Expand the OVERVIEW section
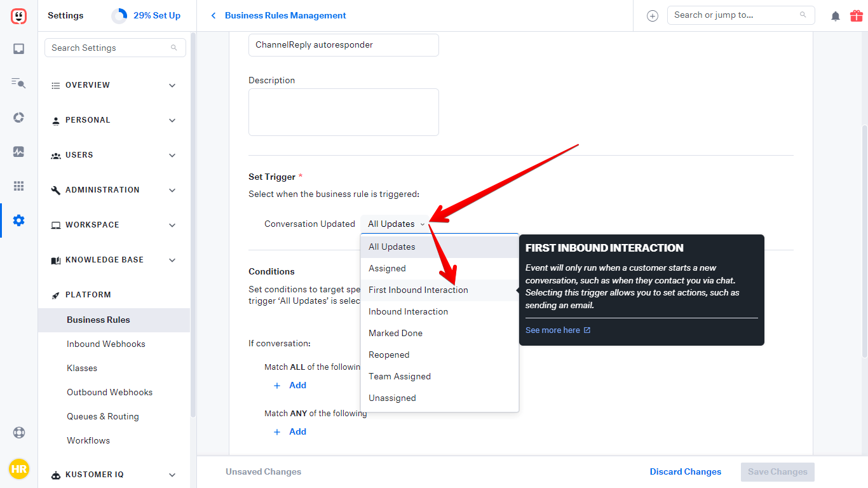The width and height of the screenshot is (868, 488). pyautogui.click(x=114, y=85)
